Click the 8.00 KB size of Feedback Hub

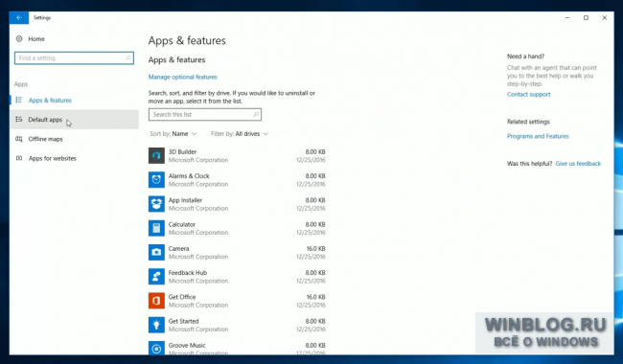coord(315,273)
